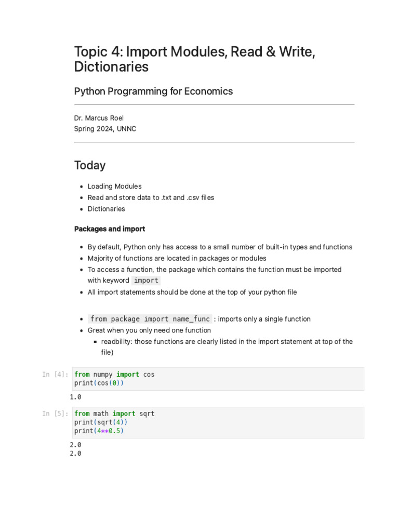Viewport: 399px width, 532px height.
Task: Click the author name 'Dr. Marcus Roel'
Action: (x=99, y=118)
